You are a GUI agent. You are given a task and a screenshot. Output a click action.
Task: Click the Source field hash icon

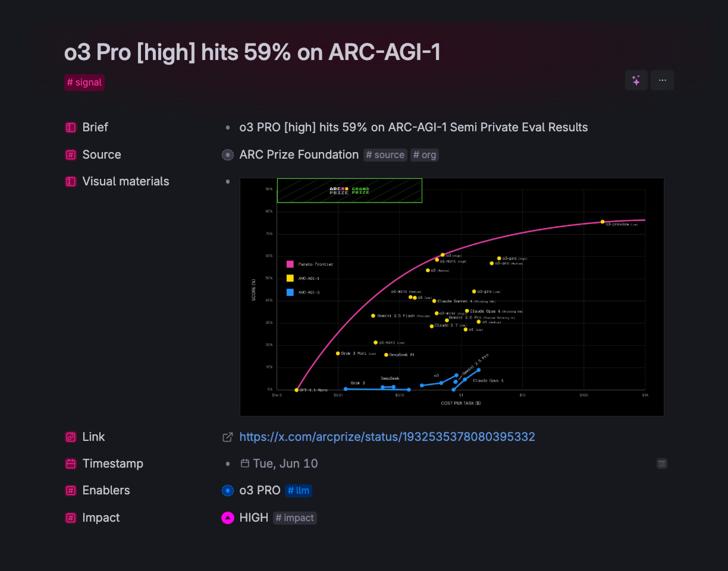70,155
